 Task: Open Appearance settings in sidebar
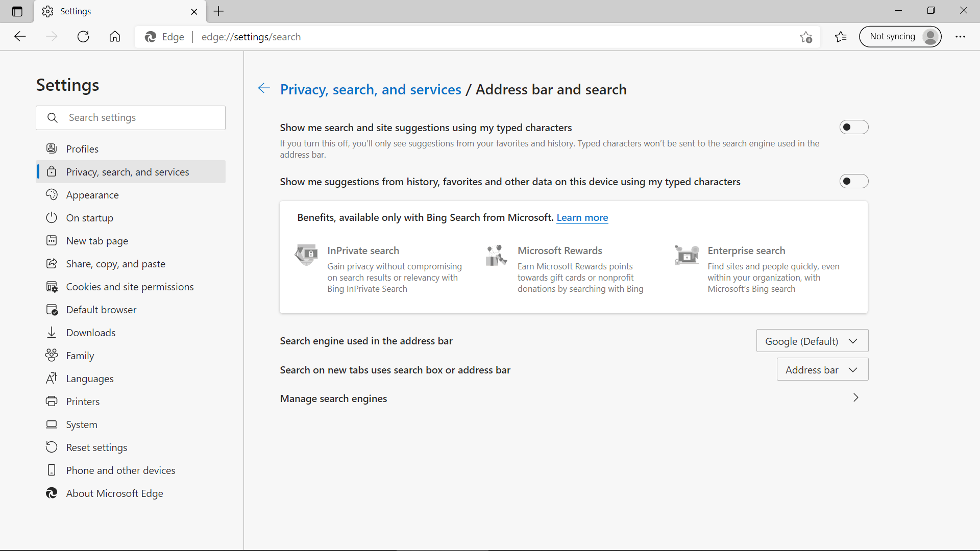pyautogui.click(x=92, y=195)
